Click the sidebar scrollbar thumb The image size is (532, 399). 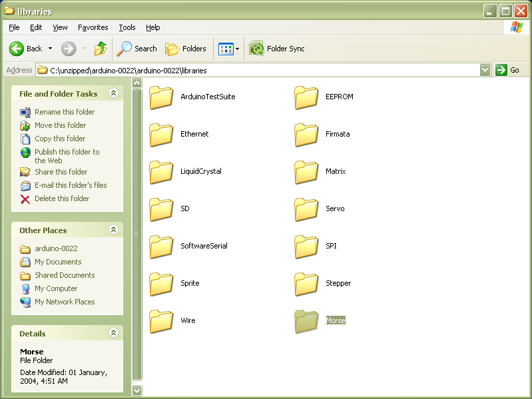[x=137, y=234]
